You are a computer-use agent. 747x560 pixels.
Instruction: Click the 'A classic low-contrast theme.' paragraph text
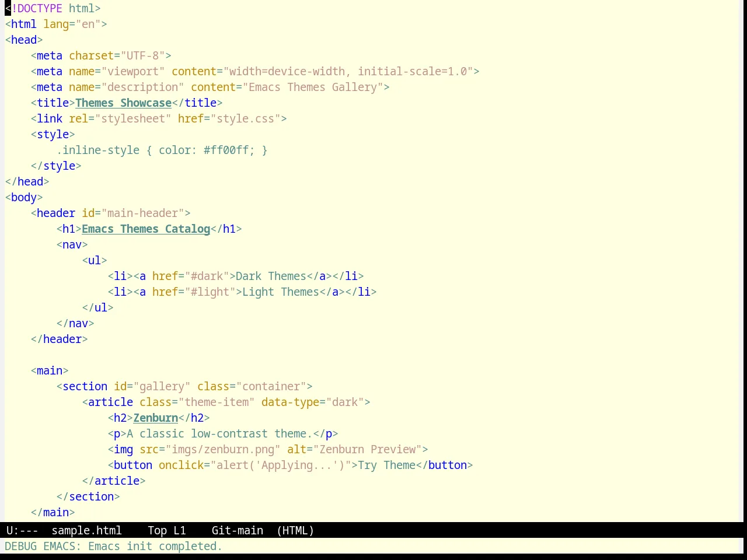click(x=219, y=433)
